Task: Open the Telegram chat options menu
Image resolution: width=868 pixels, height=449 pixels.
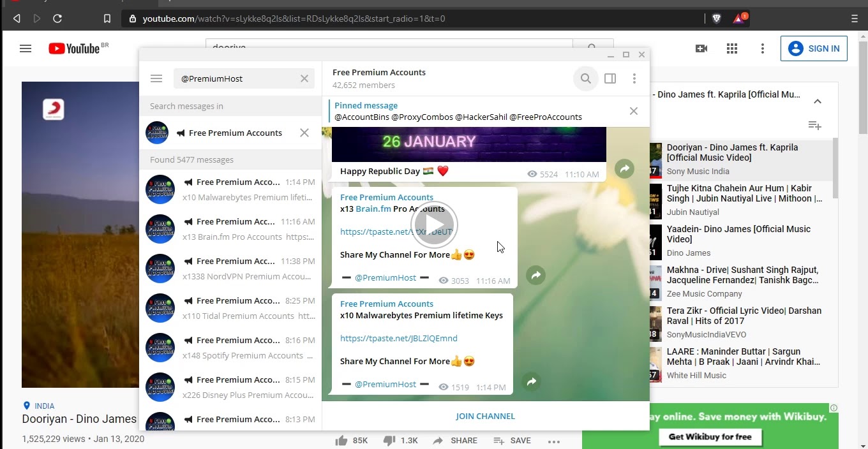Action: coord(634,78)
